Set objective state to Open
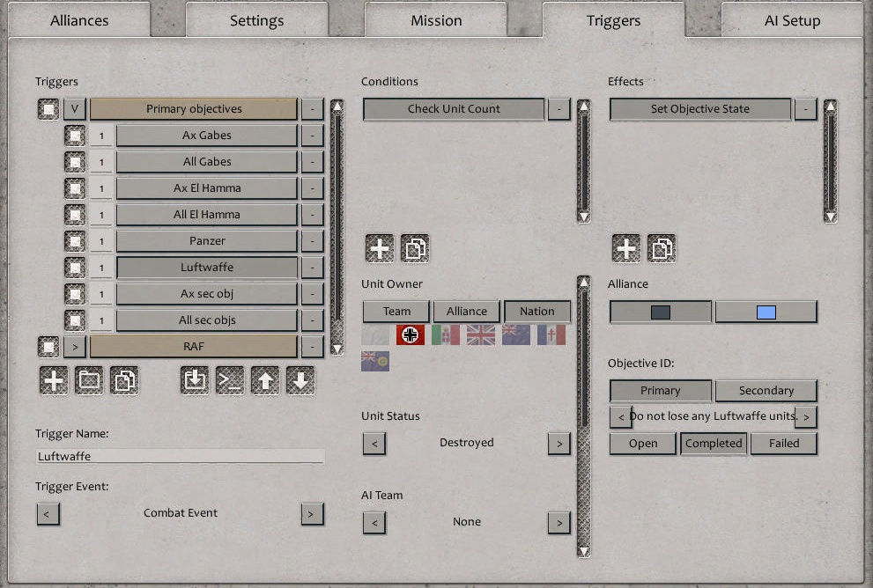 [x=643, y=444]
